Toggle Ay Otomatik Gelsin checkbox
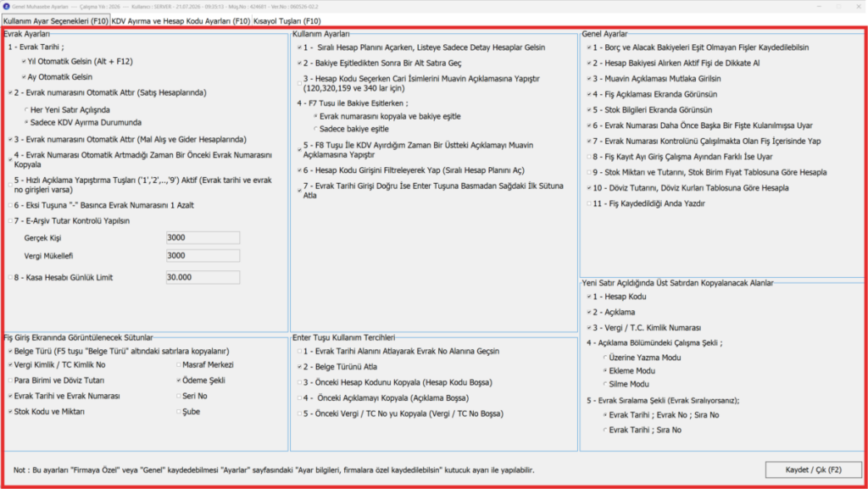Image resolution: width=868 pixels, height=489 pixels. pos(24,77)
